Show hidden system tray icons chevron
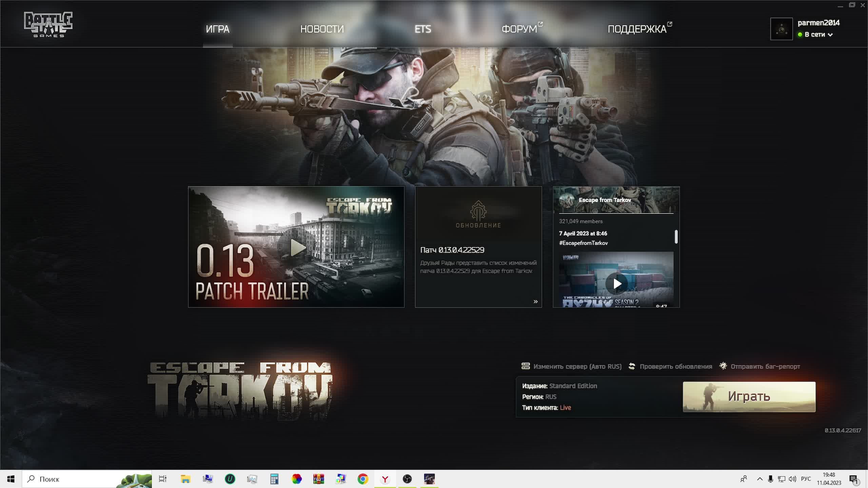Image resolution: width=868 pixels, height=488 pixels. [759, 479]
